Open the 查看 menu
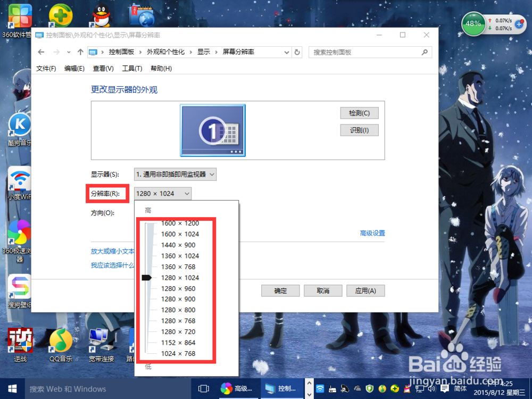This screenshot has height=399, width=532. point(103,68)
